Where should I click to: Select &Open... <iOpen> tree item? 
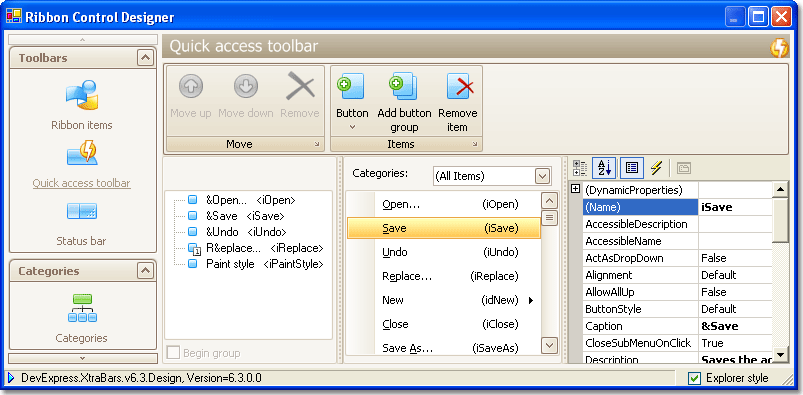tap(250, 200)
